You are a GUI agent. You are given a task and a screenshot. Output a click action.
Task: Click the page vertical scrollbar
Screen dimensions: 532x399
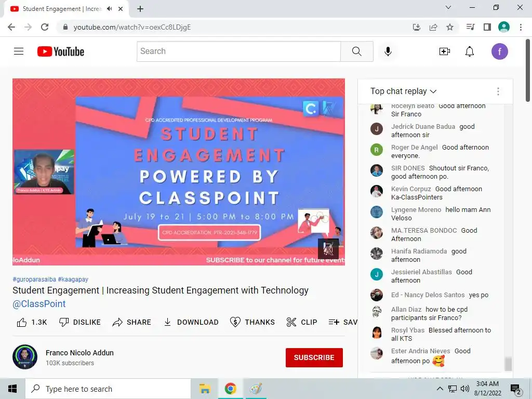[528, 70]
